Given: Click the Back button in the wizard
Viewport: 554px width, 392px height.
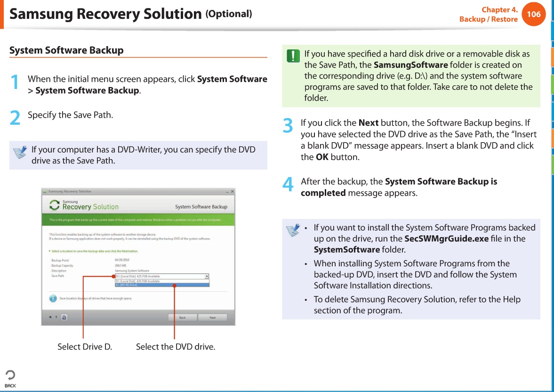Looking at the screenshot, I should pos(182,318).
